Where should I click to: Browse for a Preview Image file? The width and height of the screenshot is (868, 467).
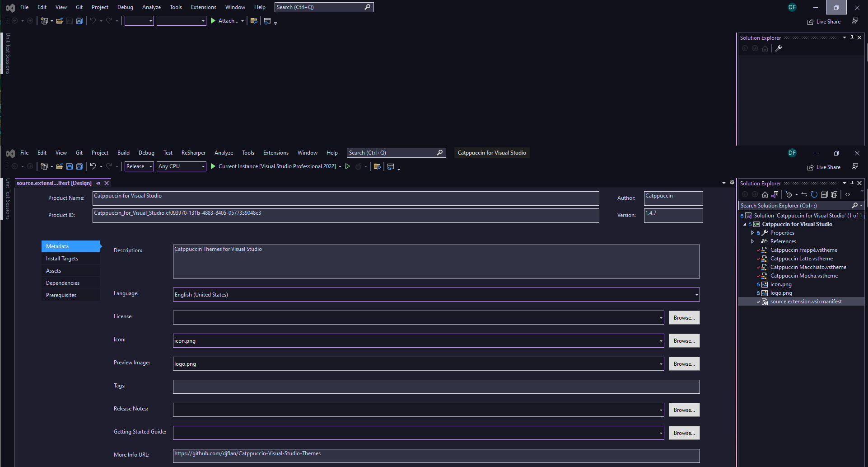click(684, 363)
